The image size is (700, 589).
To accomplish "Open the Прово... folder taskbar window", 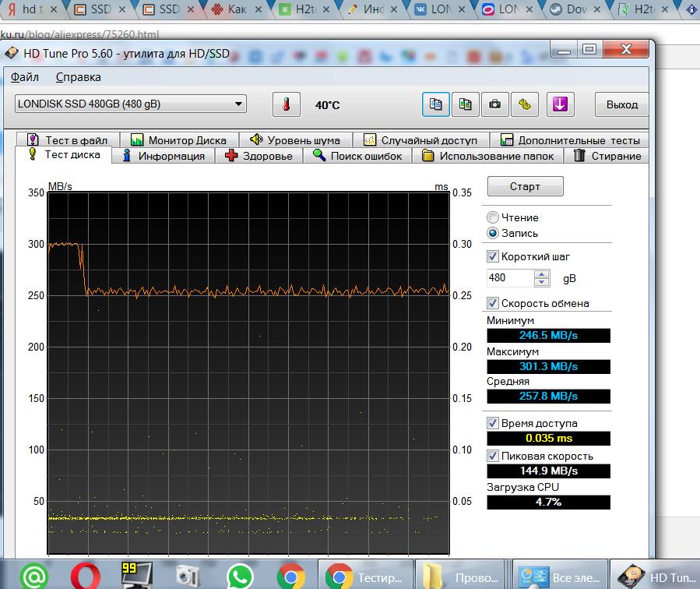I will 462,576.
